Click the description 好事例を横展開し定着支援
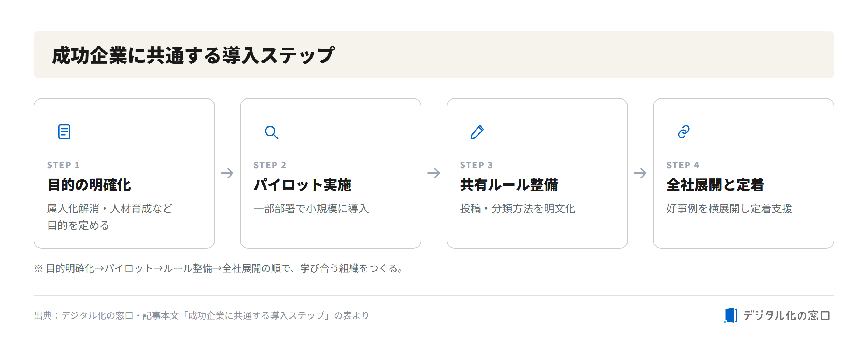868x356 pixels. coord(729,208)
